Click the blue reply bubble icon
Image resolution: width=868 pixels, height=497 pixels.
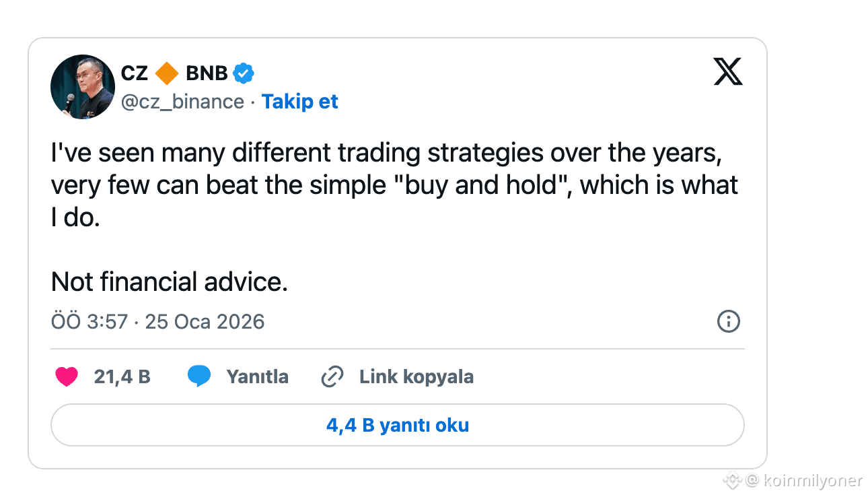coord(198,376)
